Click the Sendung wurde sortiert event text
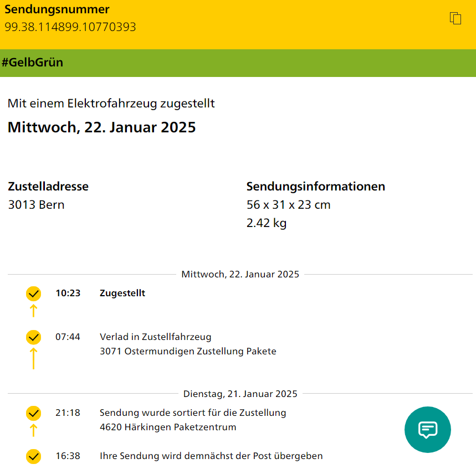Image resolution: width=476 pixels, height=469 pixels. pos(193,413)
